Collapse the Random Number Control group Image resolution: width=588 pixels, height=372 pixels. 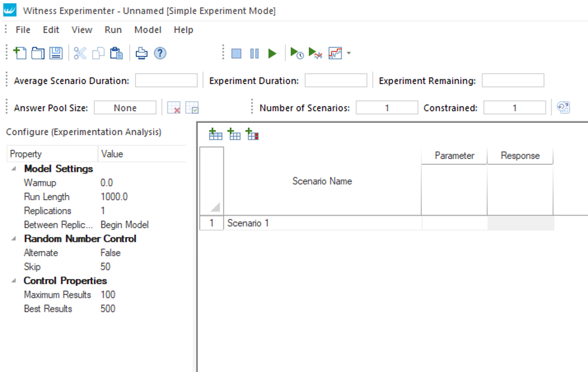(x=14, y=239)
